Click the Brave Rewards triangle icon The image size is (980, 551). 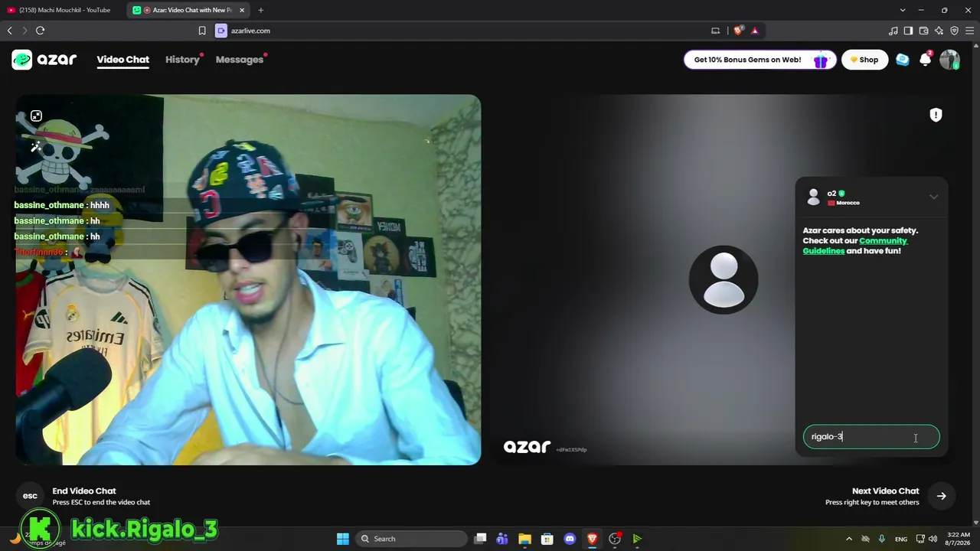755,31
